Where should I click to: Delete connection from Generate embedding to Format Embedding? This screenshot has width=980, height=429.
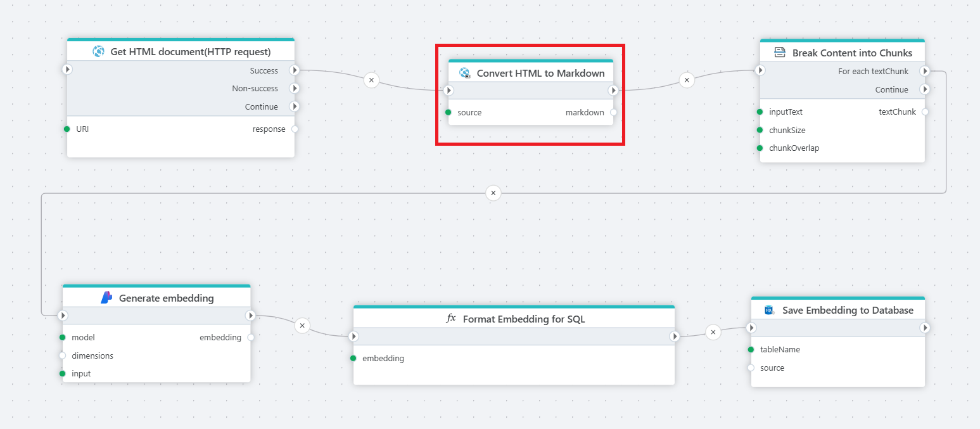[x=302, y=325]
